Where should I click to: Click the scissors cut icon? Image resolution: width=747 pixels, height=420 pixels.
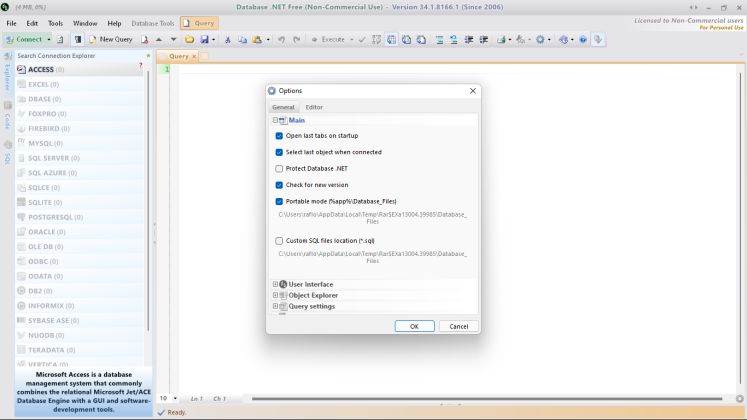[x=228, y=40]
